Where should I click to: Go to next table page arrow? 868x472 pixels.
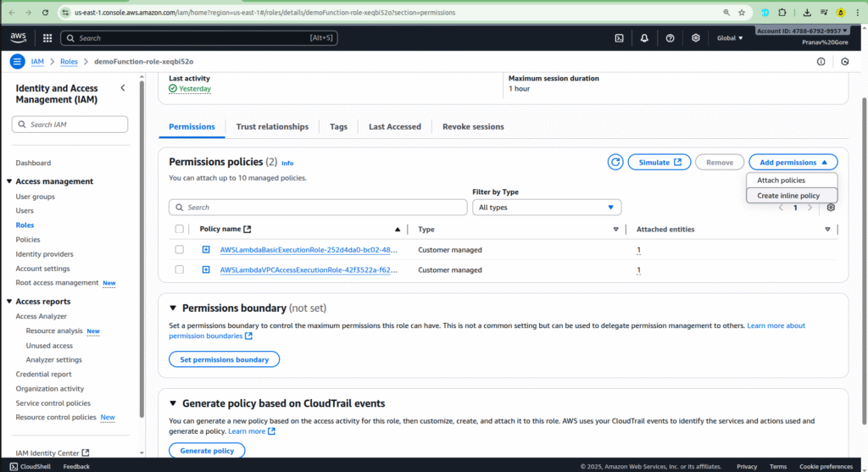point(810,208)
